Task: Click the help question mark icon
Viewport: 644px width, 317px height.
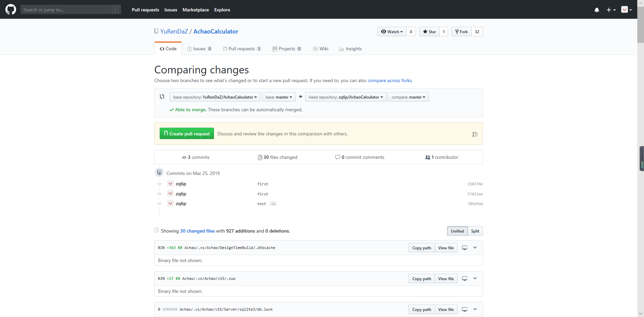Action: pyautogui.click(x=475, y=134)
